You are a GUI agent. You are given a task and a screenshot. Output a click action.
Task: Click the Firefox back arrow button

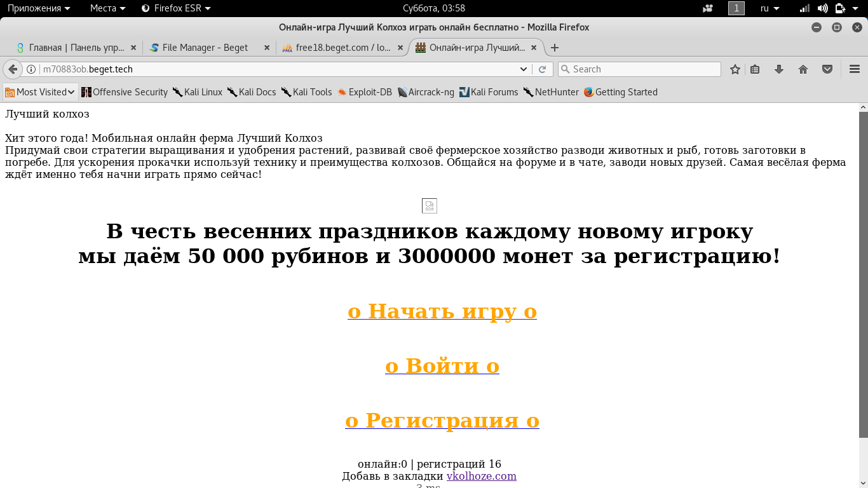[x=13, y=69]
